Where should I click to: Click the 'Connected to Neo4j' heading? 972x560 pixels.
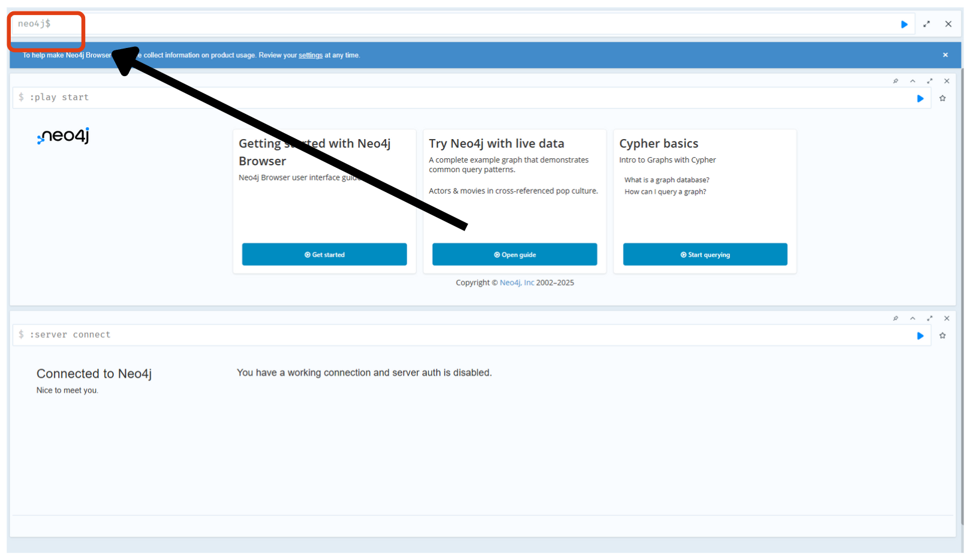(x=94, y=374)
